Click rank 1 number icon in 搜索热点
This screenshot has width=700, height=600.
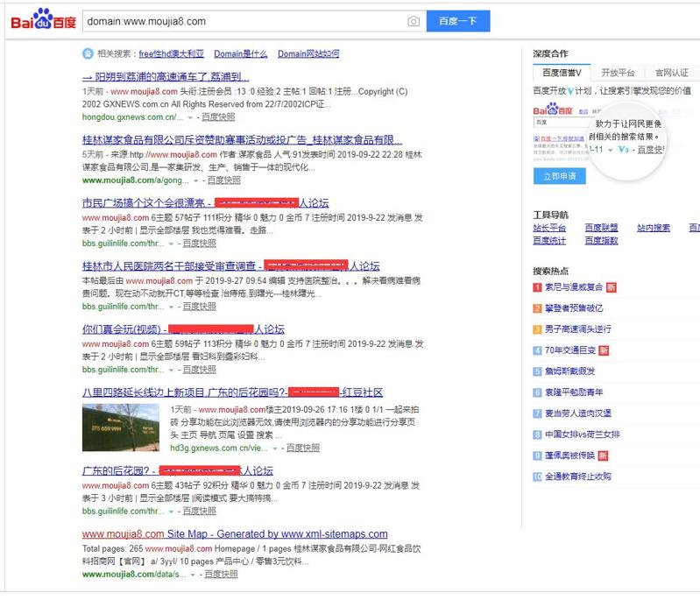pyautogui.click(x=538, y=287)
